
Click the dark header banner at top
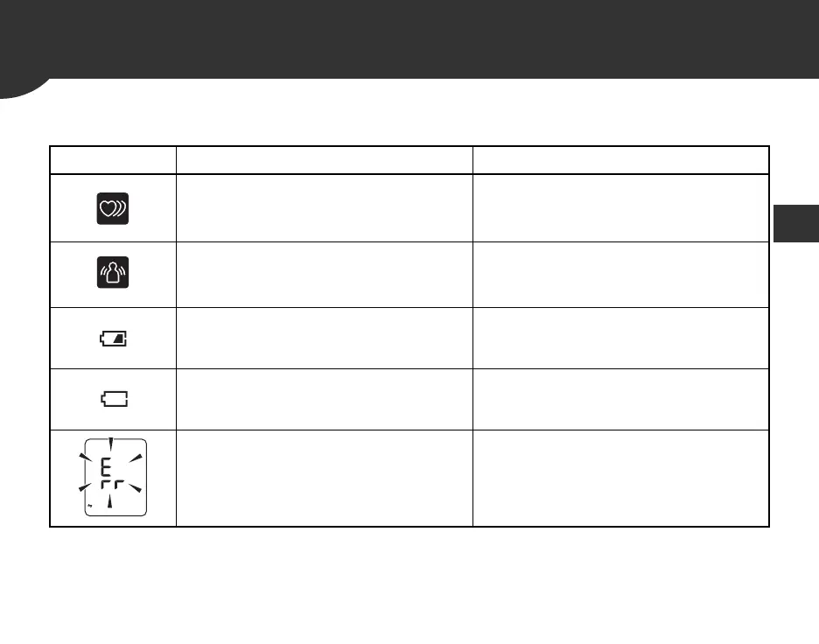(x=409, y=39)
